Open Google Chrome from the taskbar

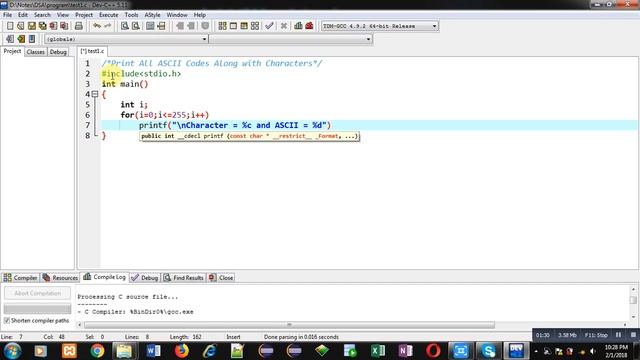97,351
